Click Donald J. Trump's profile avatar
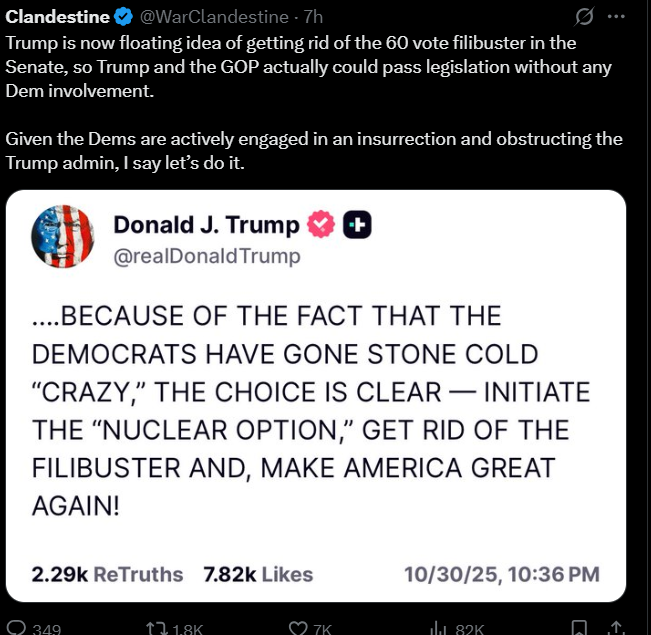The width and height of the screenshot is (651, 635). coord(64,240)
